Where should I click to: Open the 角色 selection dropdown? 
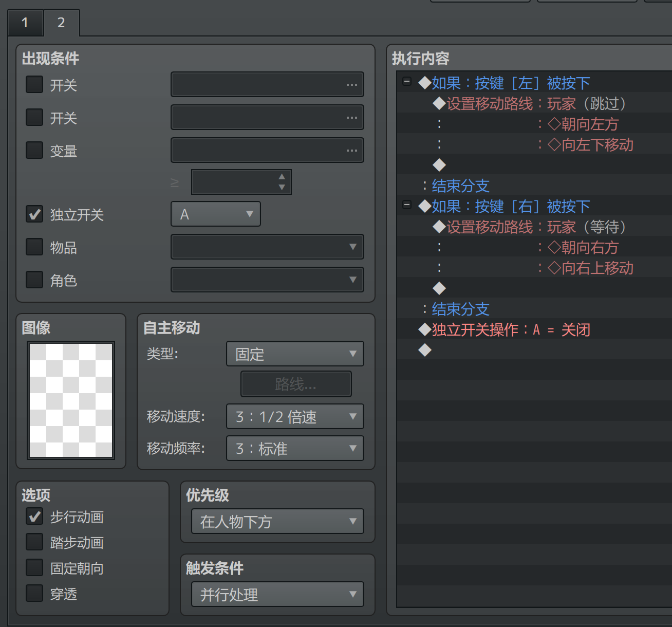pyautogui.click(x=267, y=280)
